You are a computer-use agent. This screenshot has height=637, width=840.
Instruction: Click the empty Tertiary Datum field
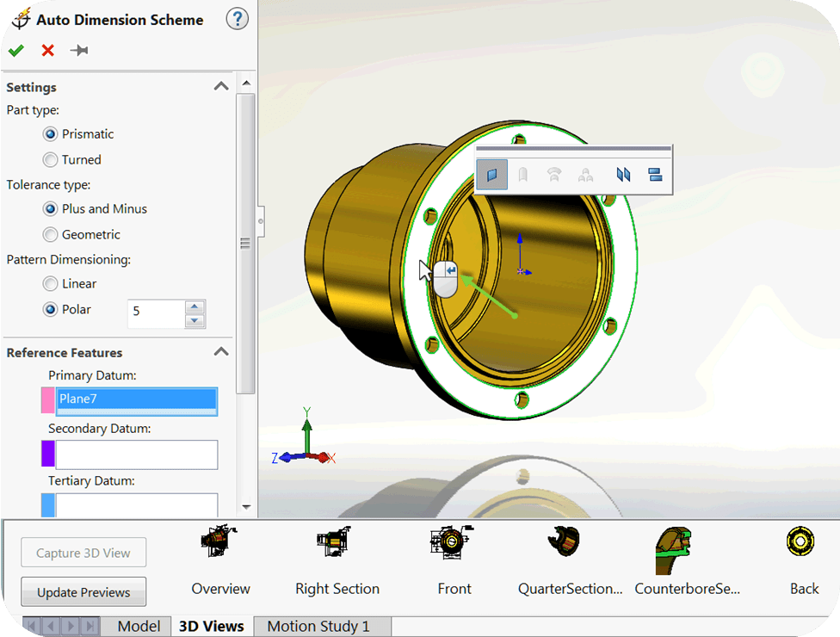[x=137, y=505]
